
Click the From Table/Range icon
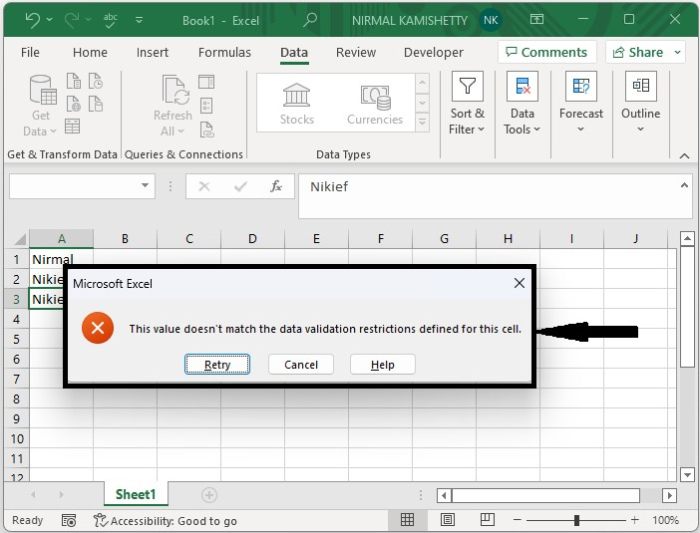72,126
